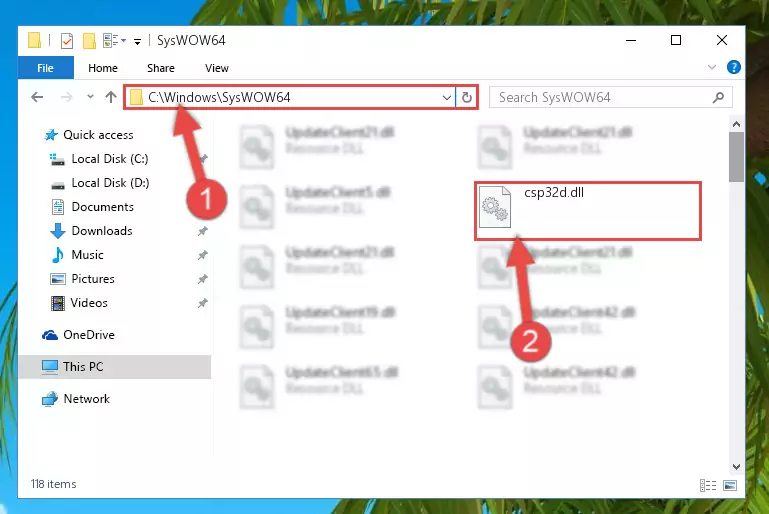This screenshot has width=769, height=514.
Task: Click the Search SysWOW64 box
Action: (611, 97)
